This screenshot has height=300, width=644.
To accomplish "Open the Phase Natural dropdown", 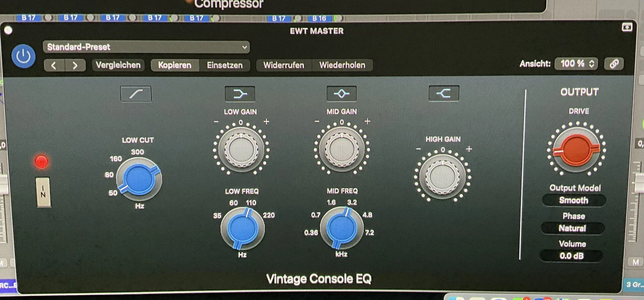I will pyautogui.click(x=573, y=228).
